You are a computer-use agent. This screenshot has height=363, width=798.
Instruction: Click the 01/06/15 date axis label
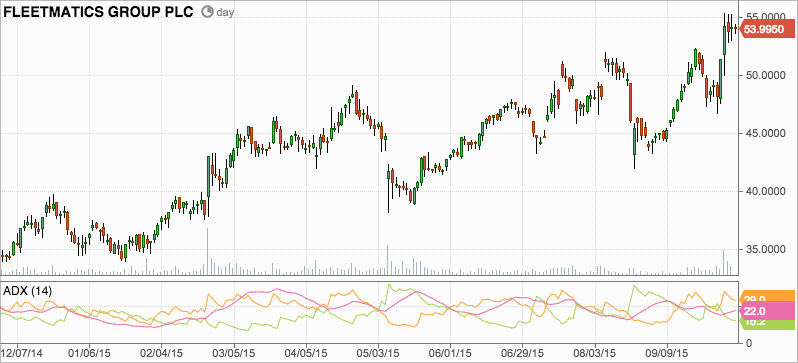pyautogui.click(x=90, y=352)
